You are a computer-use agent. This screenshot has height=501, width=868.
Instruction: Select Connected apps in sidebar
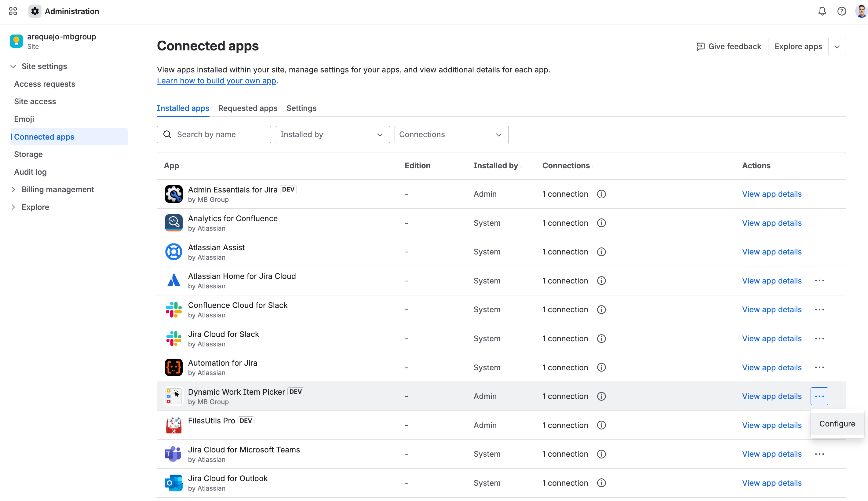[x=69, y=137]
